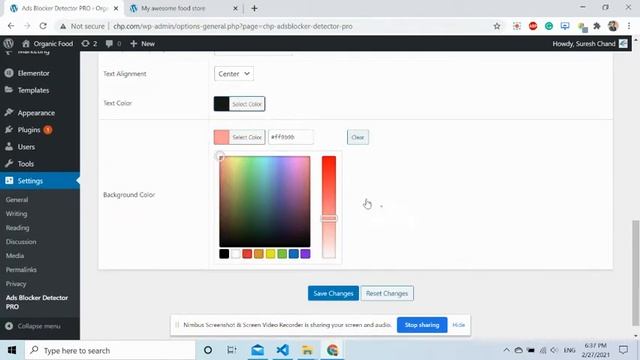Screen dimensions: 640x360
Task: Open the Settings menu
Action: pos(40,181)
